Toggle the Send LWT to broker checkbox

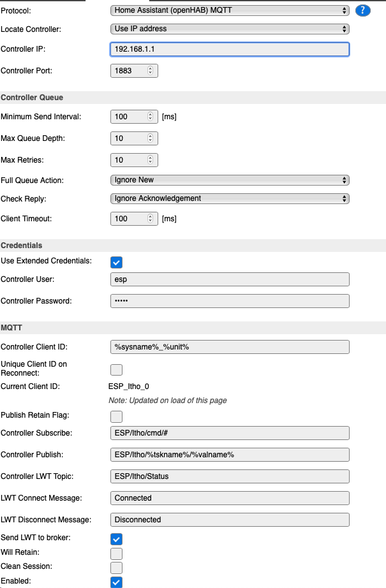coord(116,539)
